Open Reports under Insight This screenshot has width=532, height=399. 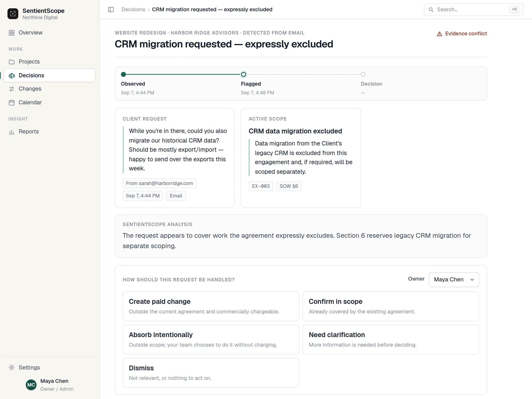50,132
